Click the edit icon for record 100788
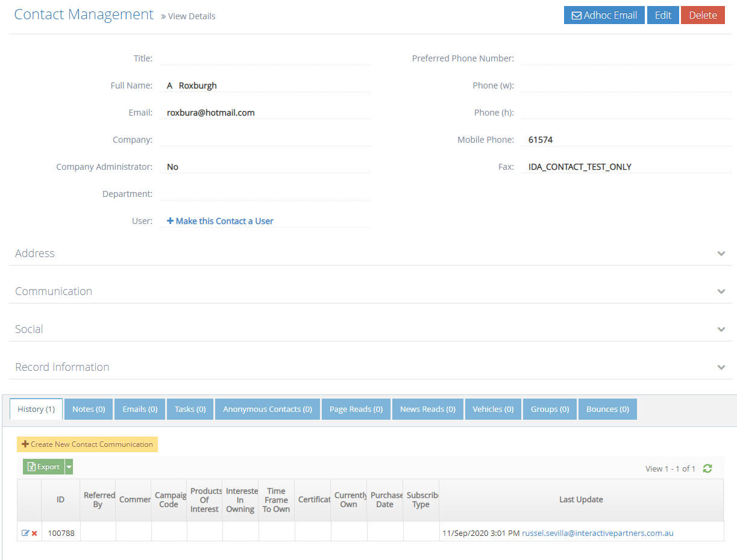Viewport: 737px width, 560px height. pos(25,533)
